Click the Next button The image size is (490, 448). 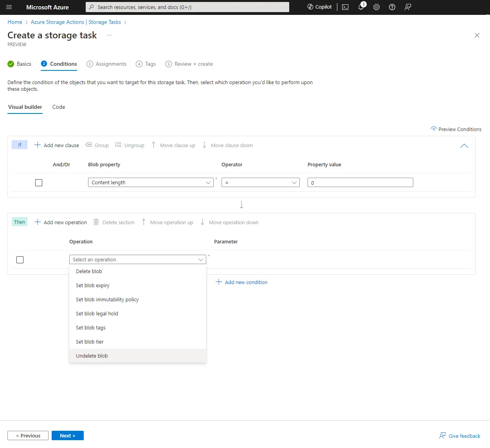pyautogui.click(x=68, y=435)
